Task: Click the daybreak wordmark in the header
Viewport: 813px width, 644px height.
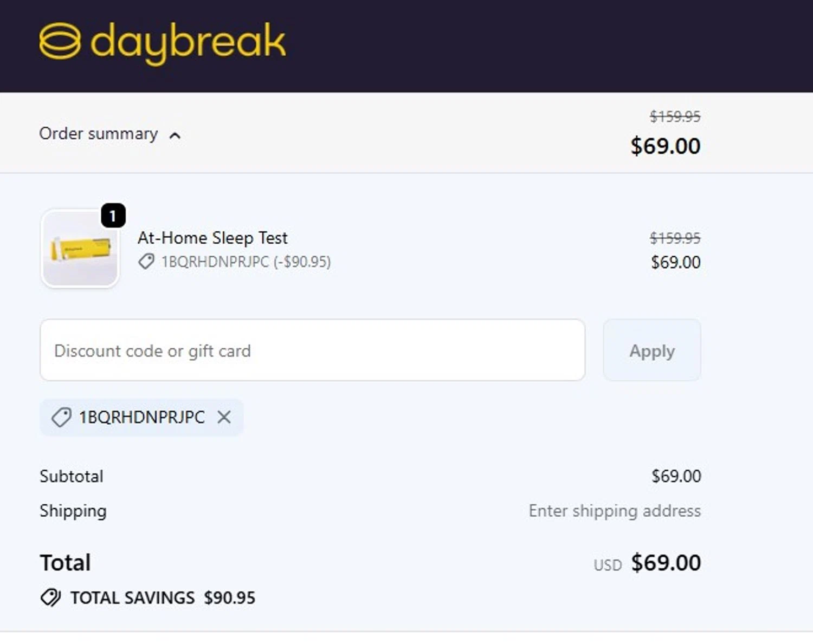Action: pos(188,42)
